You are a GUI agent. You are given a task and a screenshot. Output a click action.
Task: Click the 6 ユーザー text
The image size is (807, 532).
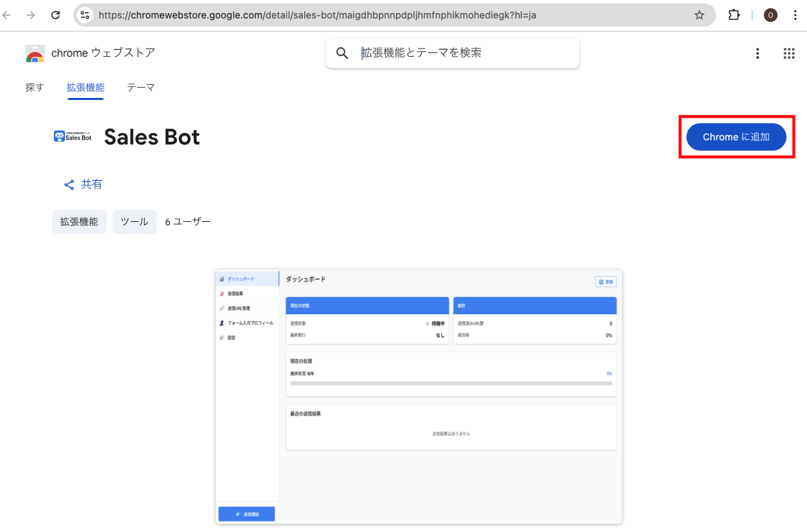pos(188,222)
